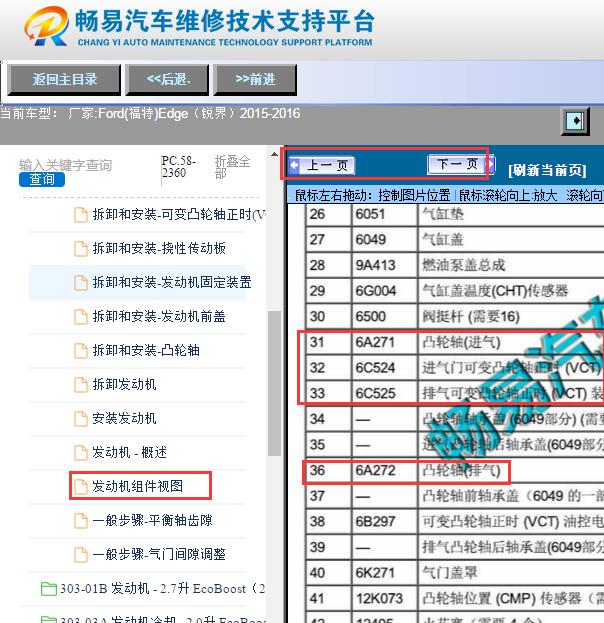Screen dimensions: 604x623
Task: Click page icon beside 一般步骤-气门间隙调整
Action: pyautogui.click(x=81, y=554)
